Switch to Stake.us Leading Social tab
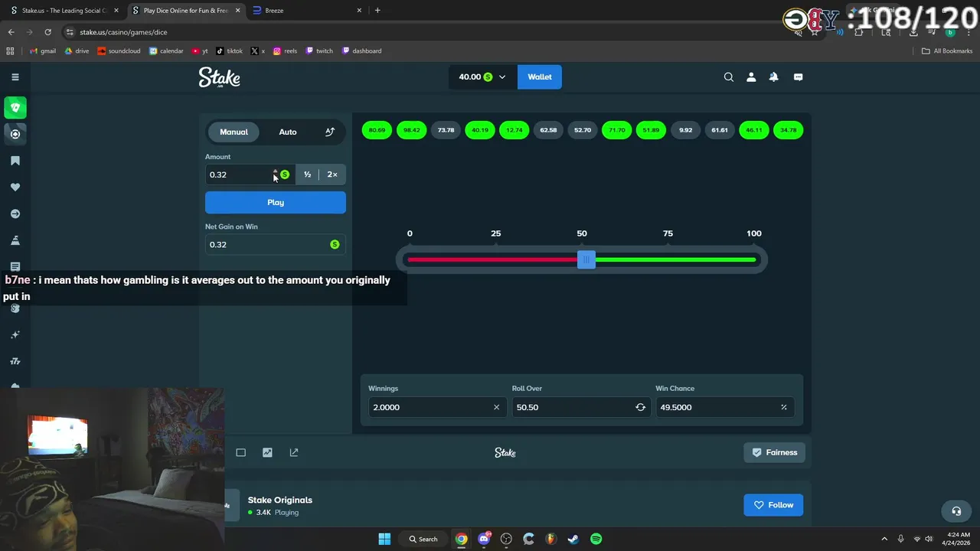 point(65,11)
